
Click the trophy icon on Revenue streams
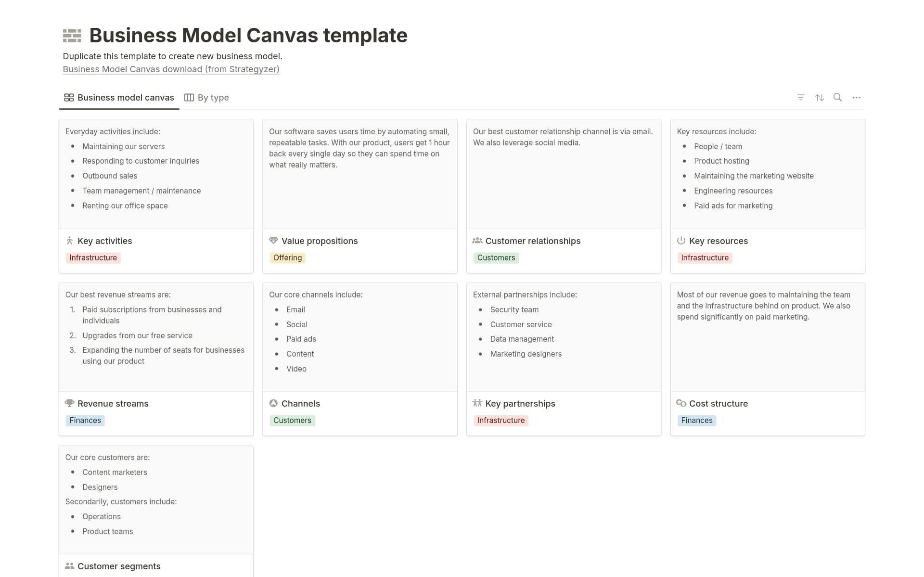click(70, 403)
